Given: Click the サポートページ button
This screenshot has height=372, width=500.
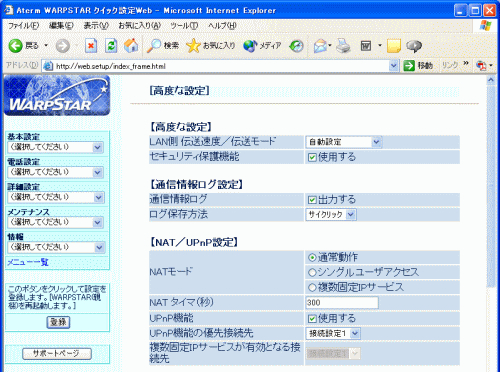Looking at the screenshot, I should (x=57, y=354).
